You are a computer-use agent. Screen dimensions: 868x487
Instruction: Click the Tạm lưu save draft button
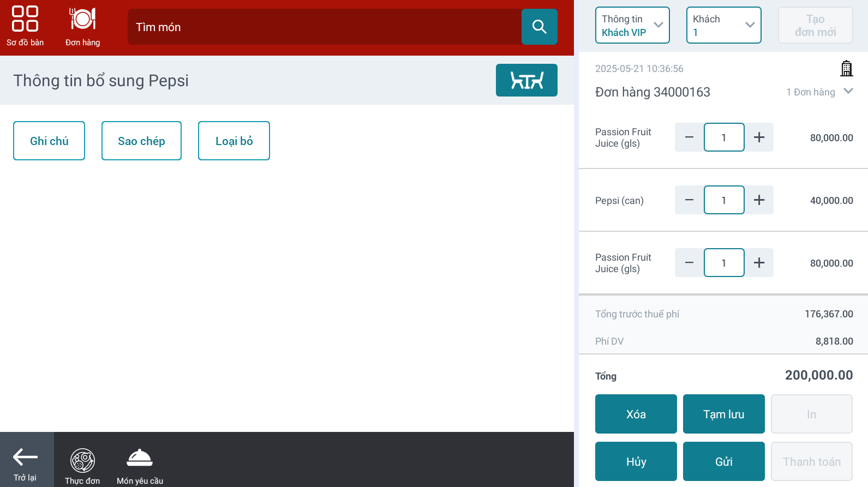click(x=724, y=414)
